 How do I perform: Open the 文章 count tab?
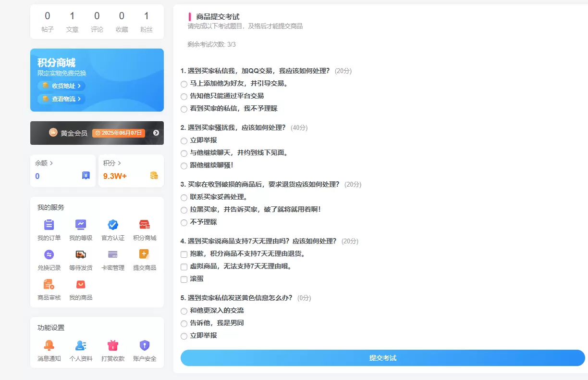72,22
